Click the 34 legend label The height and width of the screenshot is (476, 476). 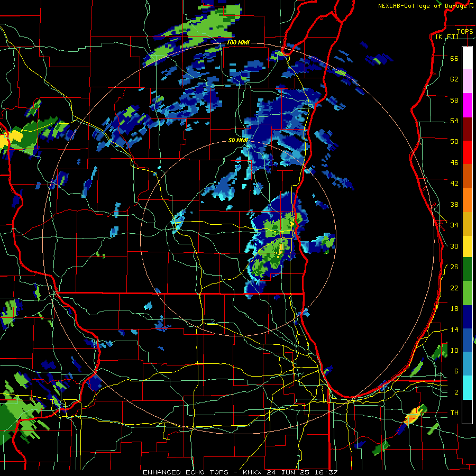click(x=454, y=225)
